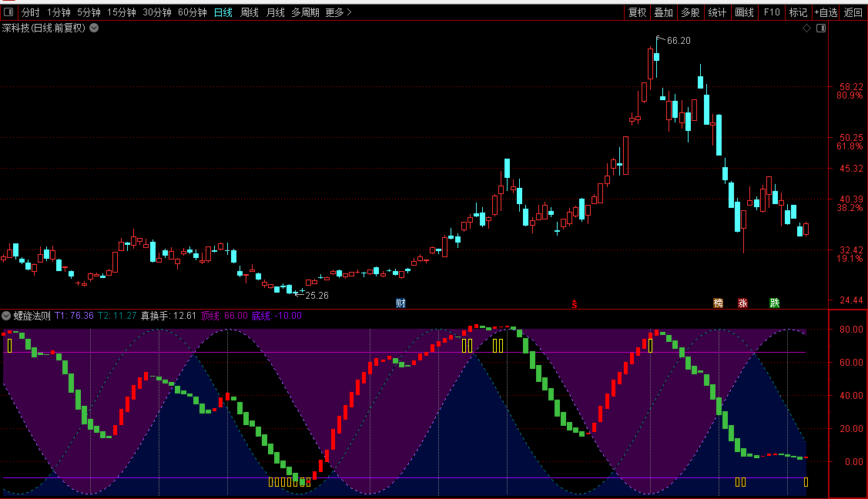Click the 66.20 high price label
Image resolution: width=868 pixels, height=499 pixels.
[679, 40]
